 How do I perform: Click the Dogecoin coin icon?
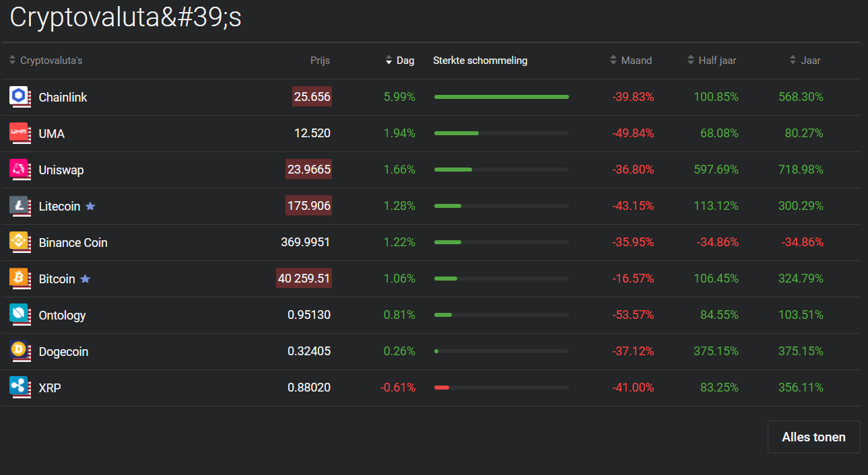click(x=20, y=351)
